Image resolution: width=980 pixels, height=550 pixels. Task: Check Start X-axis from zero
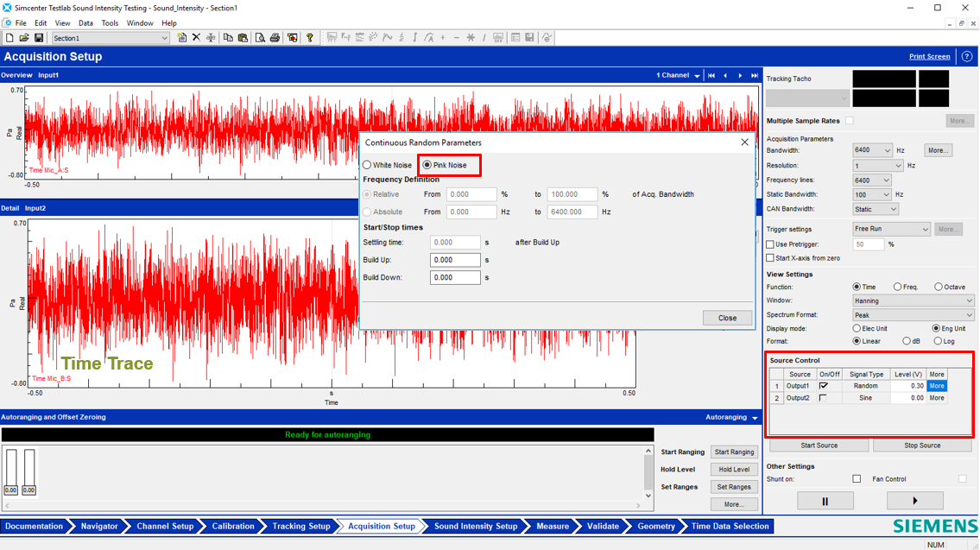(770, 258)
